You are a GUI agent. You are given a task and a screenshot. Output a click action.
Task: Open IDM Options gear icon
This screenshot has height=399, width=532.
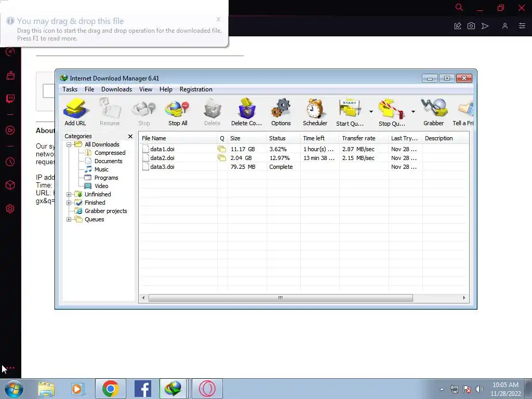click(281, 112)
